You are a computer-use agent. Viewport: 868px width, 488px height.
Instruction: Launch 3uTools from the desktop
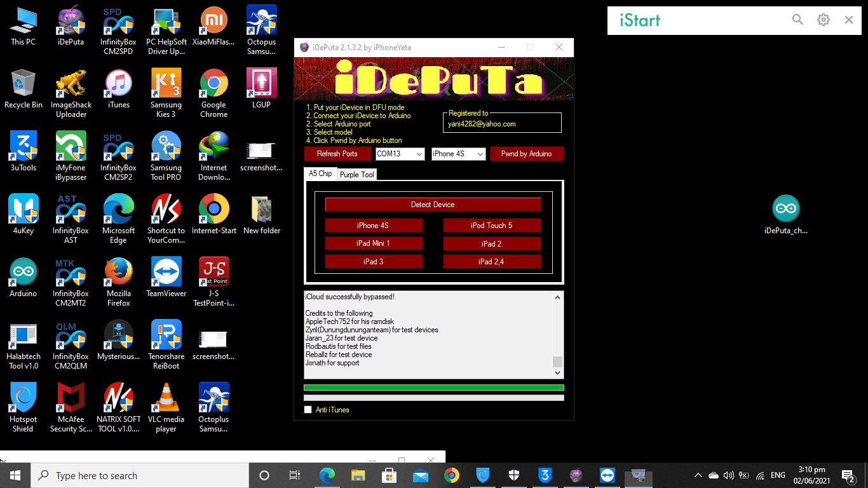click(x=23, y=152)
